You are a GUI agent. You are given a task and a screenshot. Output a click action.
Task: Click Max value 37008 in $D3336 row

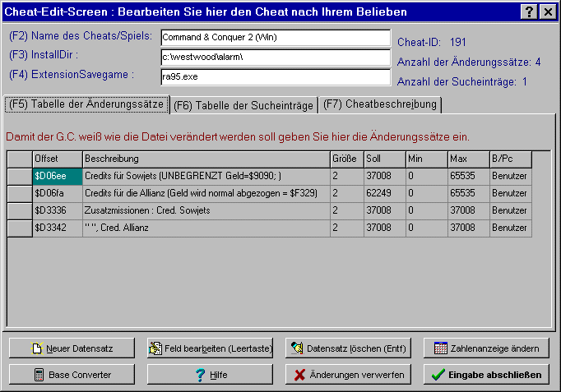point(469,210)
